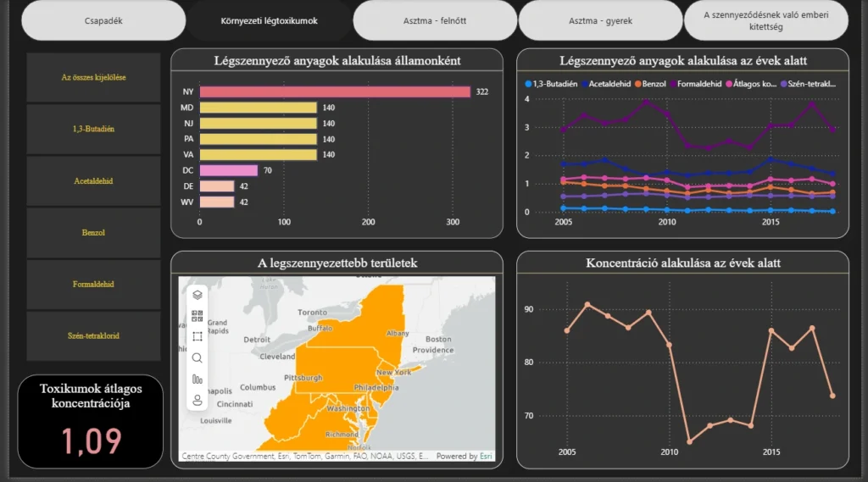
Task: Select the red NY bar in chart
Action: coord(334,91)
